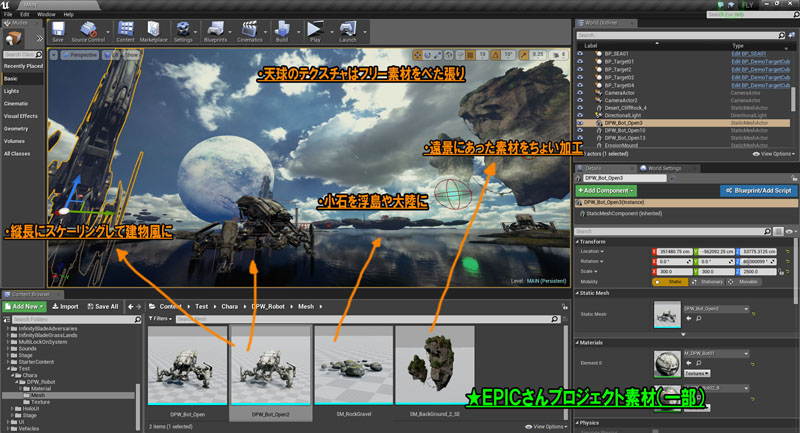Open the viewport Perspective dropdown
800x433 pixels.
pos(80,55)
